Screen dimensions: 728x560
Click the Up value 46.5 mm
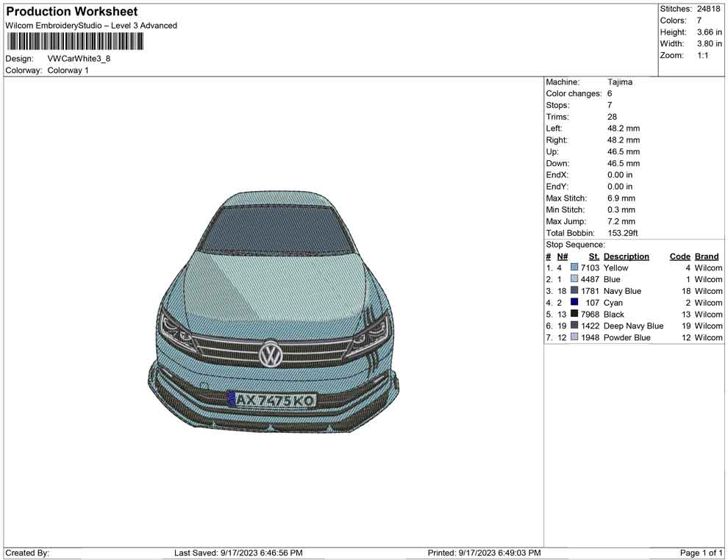[x=624, y=151]
